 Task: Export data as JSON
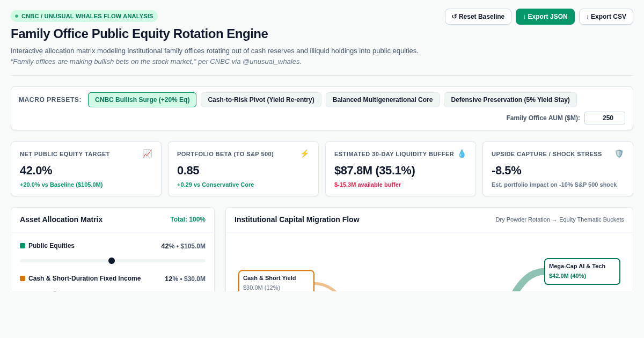coord(545,17)
